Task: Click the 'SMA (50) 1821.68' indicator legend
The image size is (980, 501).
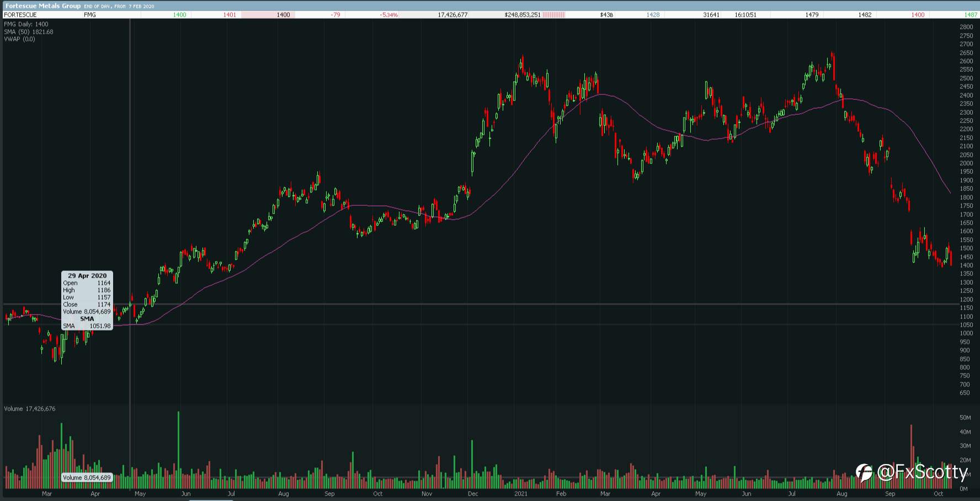Action: tap(29, 32)
